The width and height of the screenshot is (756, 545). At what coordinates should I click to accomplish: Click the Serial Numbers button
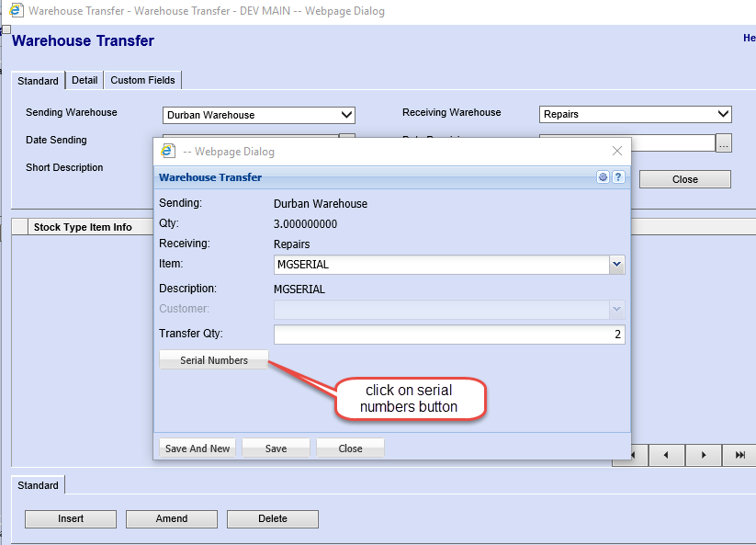(214, 360)
